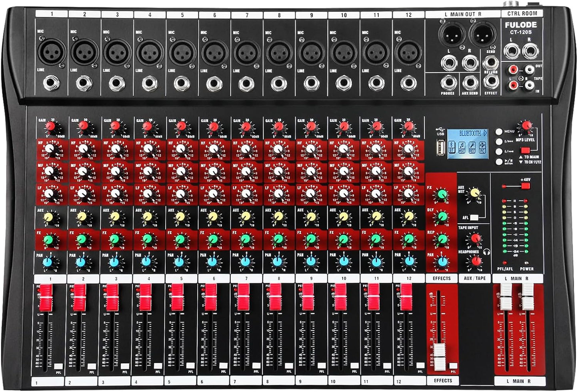This screenshot has height=392, width=578.
Task: Toggle the AFL switch
Action: click(474, 217)
